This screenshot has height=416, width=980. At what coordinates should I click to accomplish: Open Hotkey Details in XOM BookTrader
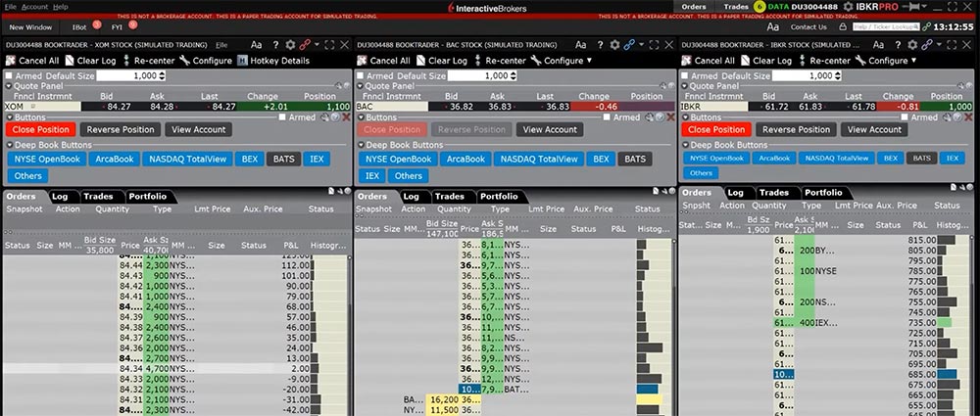(273, 61)
